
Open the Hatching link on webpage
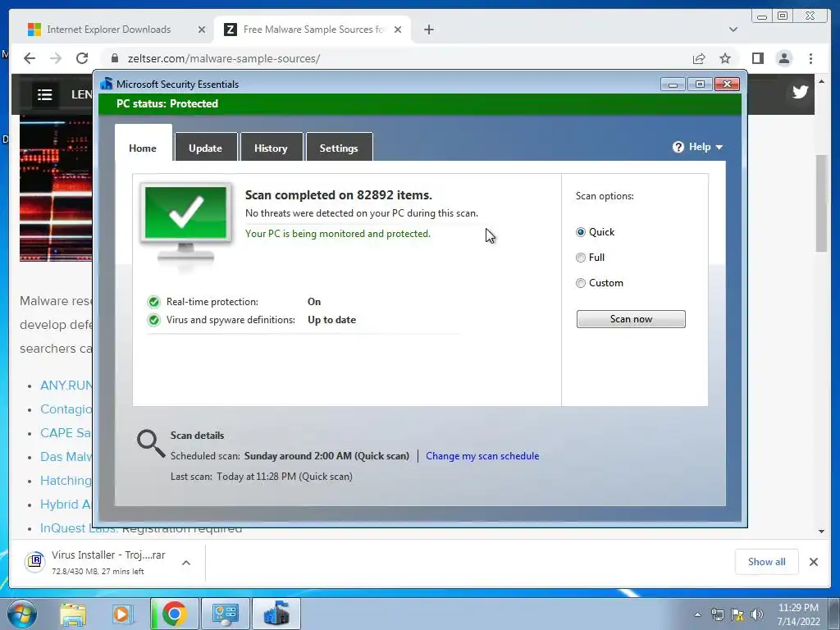point(66,481)
